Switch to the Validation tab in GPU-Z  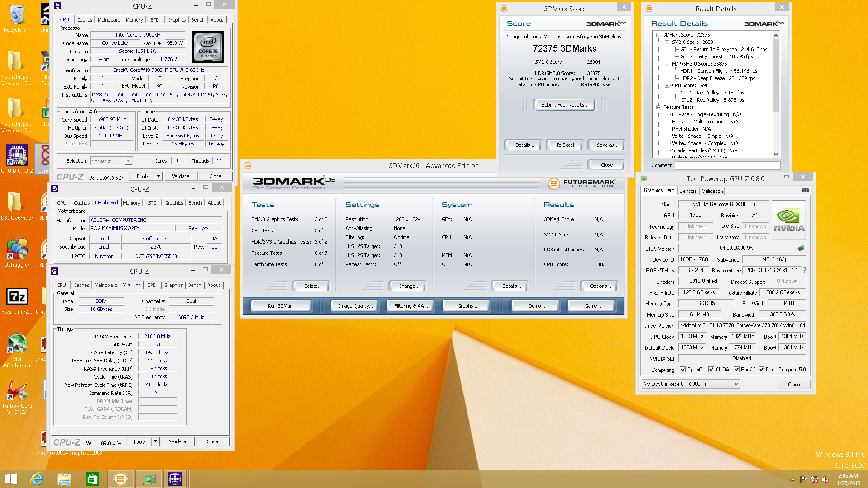[x=712, y=191]
